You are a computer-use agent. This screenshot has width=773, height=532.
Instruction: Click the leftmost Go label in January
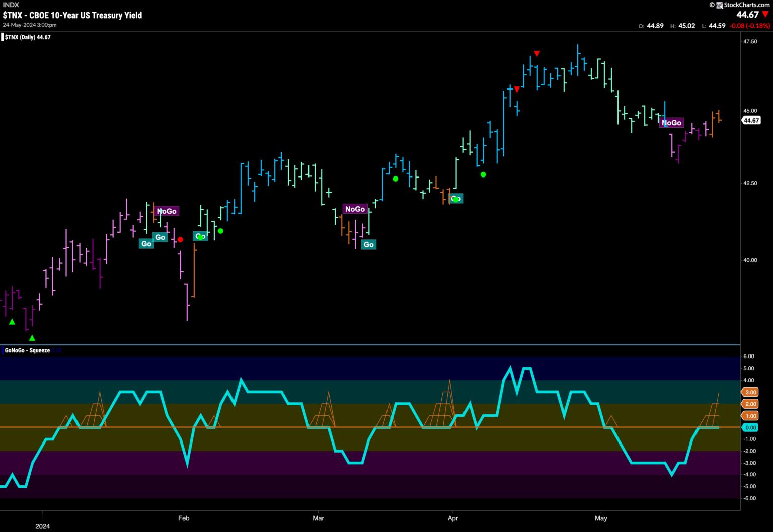(x=146, y=244)
